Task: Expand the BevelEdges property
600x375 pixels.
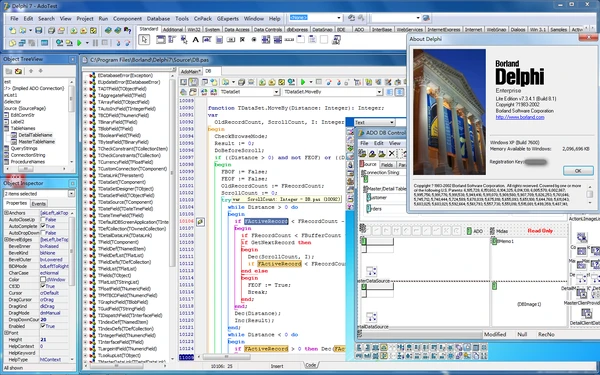Action: 6,240
